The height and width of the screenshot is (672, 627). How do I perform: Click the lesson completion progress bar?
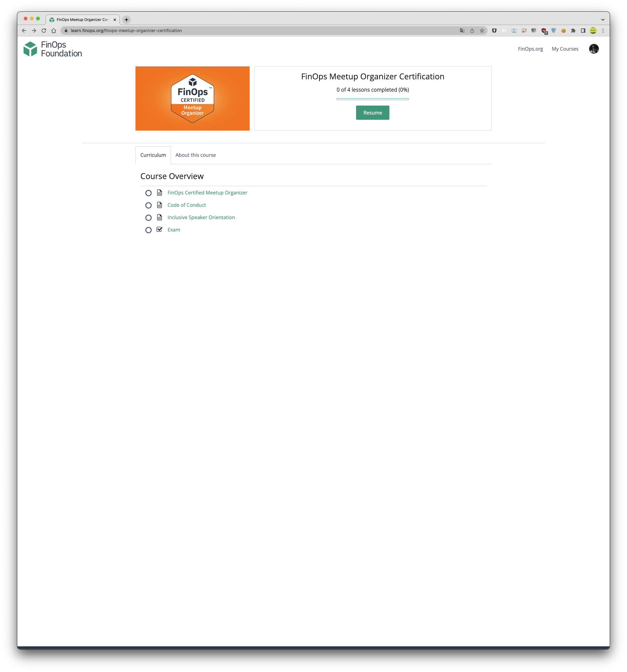pyautogui.click(x=372, y=99)
